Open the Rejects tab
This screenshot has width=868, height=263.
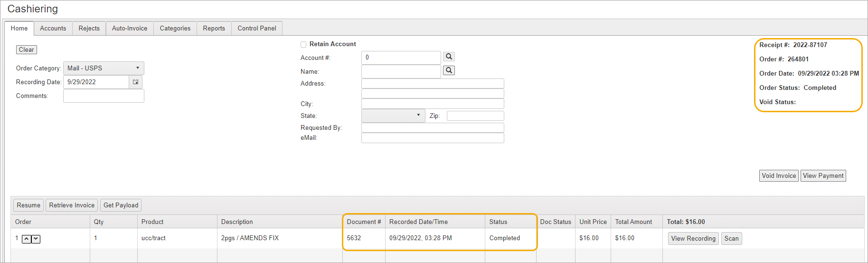(89, 29)
